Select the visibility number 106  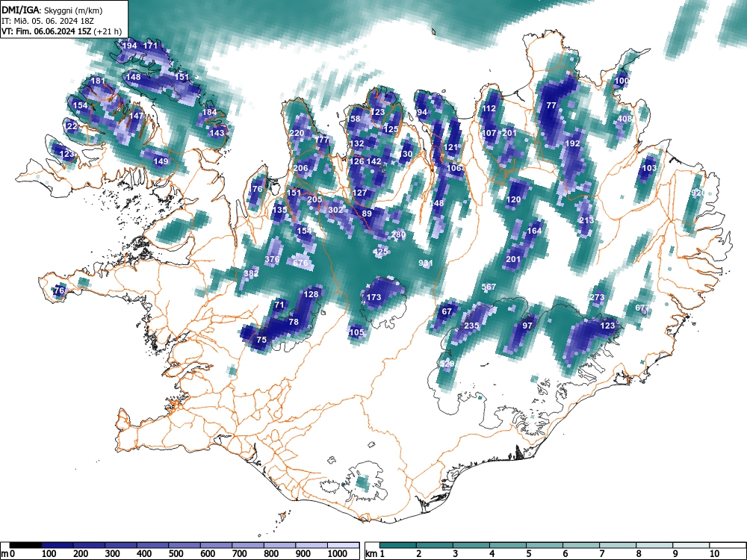454,167
